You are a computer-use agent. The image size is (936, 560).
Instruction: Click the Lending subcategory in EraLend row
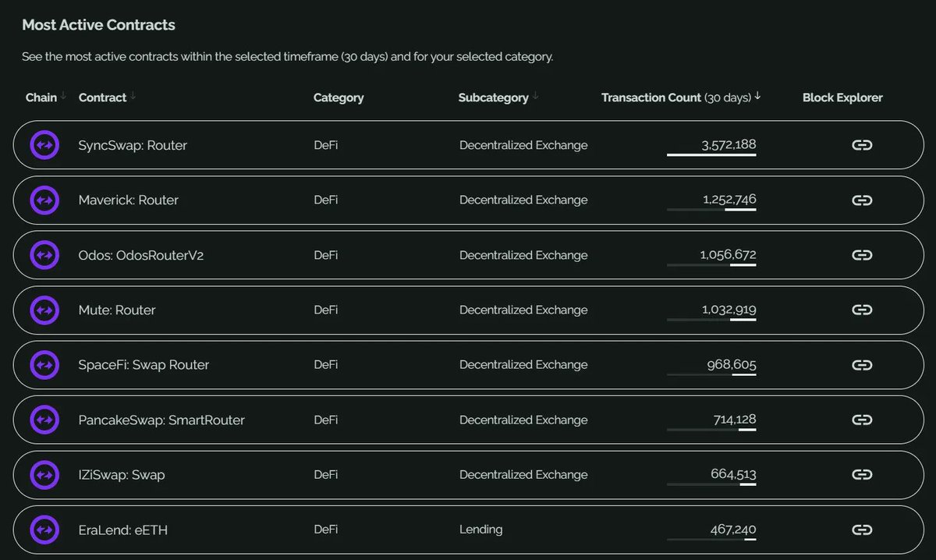[480, 530]
